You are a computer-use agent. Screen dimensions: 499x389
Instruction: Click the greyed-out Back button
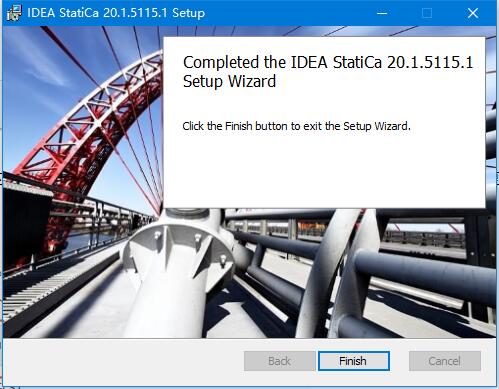point(279,361)
